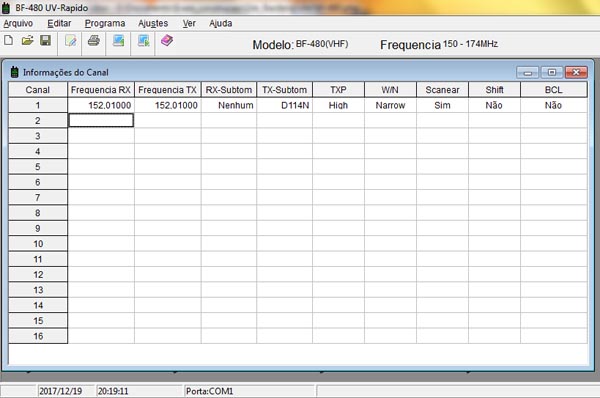The width and height of the screenshot is (600, 398).
Task: Select row header for channel 8
Action: click(38, 213)
